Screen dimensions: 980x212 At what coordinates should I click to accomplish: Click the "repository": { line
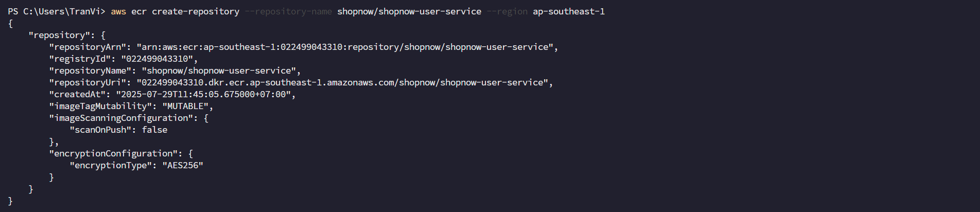click(x=67, y=35)
